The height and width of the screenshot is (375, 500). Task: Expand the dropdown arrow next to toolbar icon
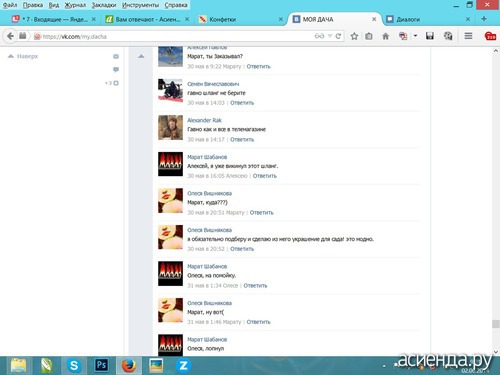pyautogui.click(x=415, y=36)
